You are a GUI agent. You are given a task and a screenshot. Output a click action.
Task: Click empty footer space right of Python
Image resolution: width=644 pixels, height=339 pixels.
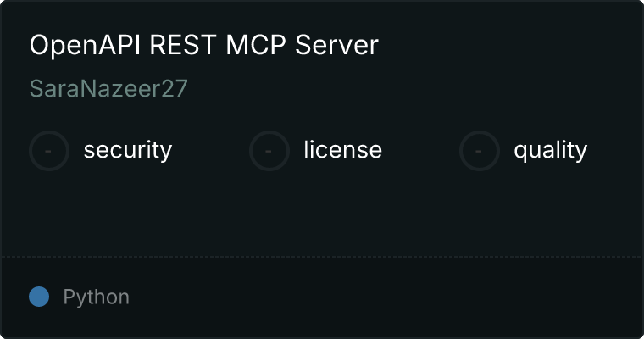pos(386,297)
